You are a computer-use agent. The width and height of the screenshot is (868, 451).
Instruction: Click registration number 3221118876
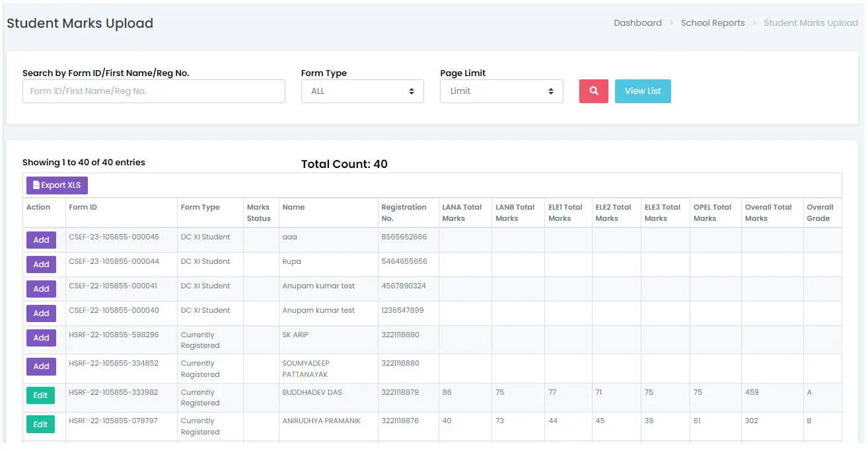click(x=400, y=421)
